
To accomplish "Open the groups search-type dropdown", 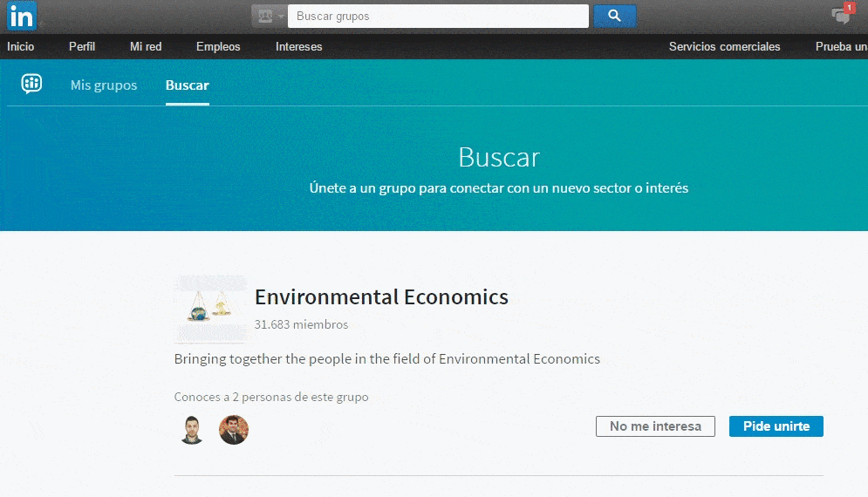I will point(269,16).
